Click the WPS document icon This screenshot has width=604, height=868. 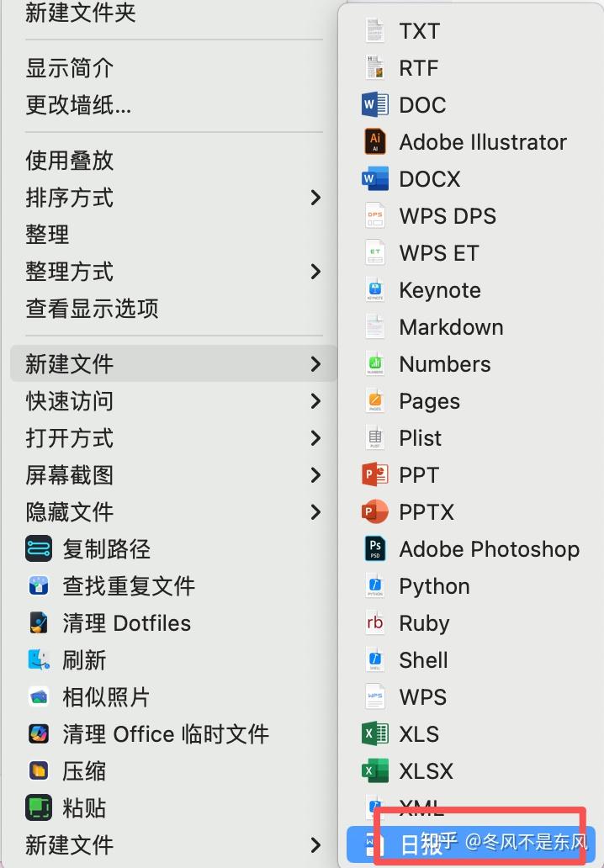375,697
